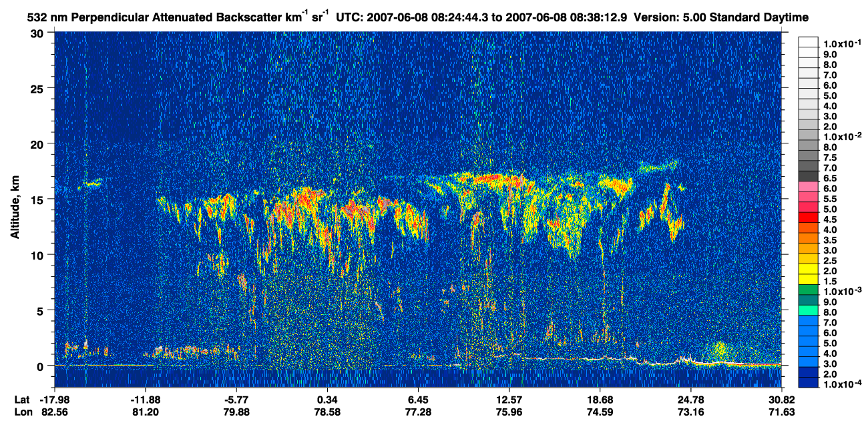Click longitude label 79.88

236,412
